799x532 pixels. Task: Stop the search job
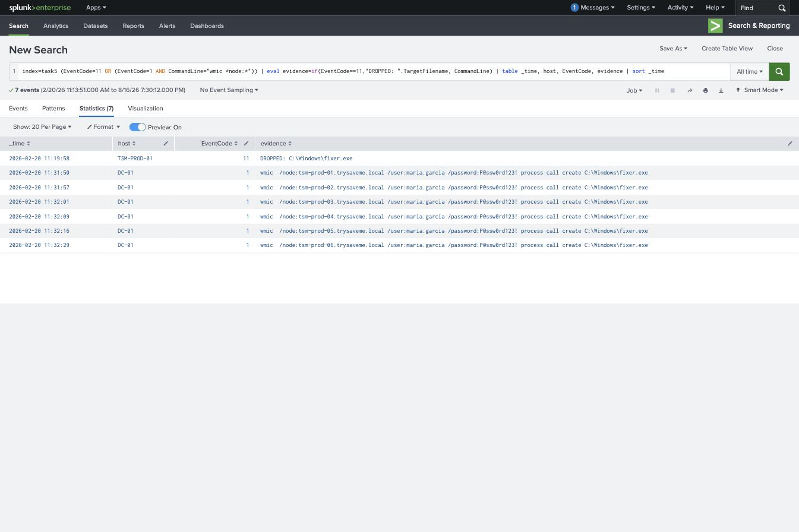pyautogui.click(x=672, y=90)
